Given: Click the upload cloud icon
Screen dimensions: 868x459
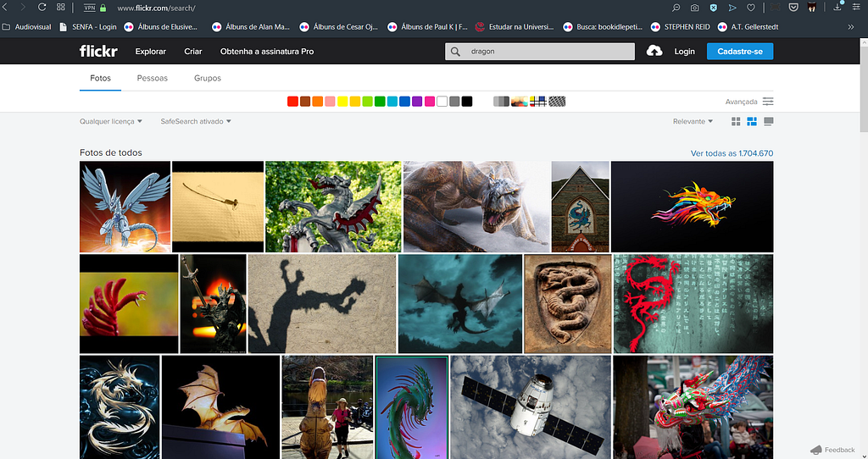Looking at the screenshot, I should point(654,51).
